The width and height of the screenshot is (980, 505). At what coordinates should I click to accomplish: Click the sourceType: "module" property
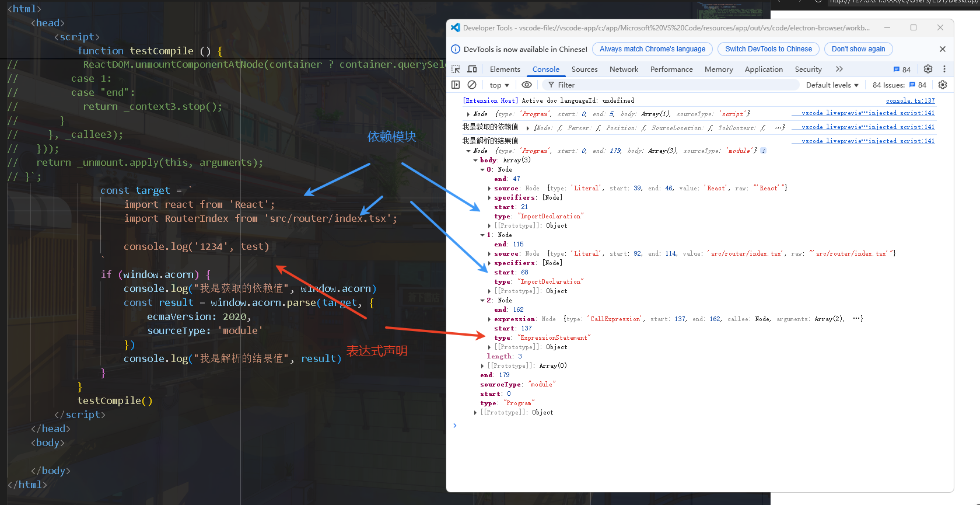[x=518, y=384]
